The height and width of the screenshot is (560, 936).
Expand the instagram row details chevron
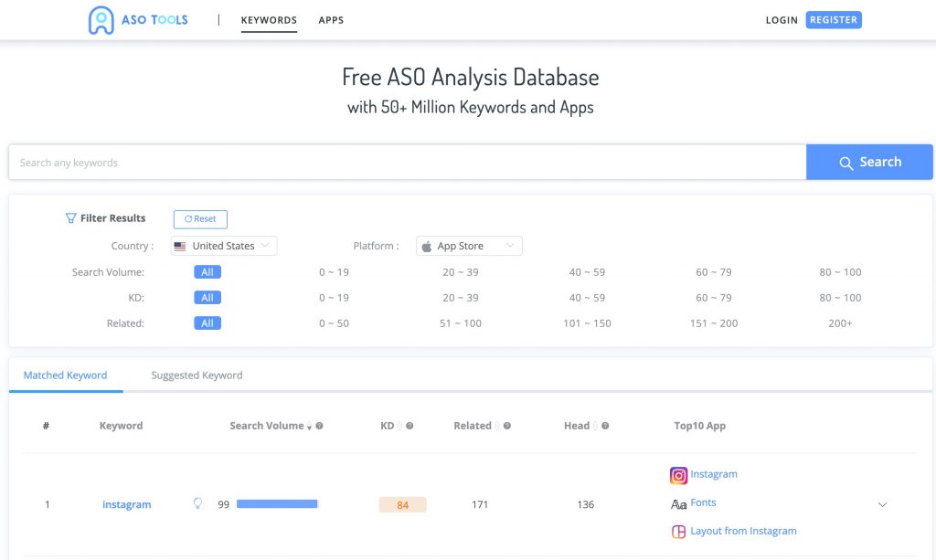(882, 504)
